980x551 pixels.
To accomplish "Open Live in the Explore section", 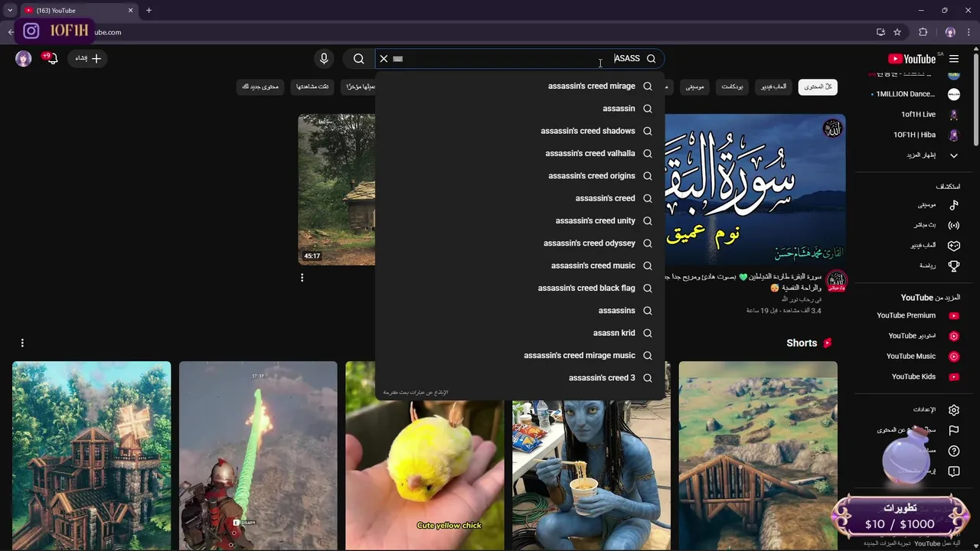I will click(936, 226).
